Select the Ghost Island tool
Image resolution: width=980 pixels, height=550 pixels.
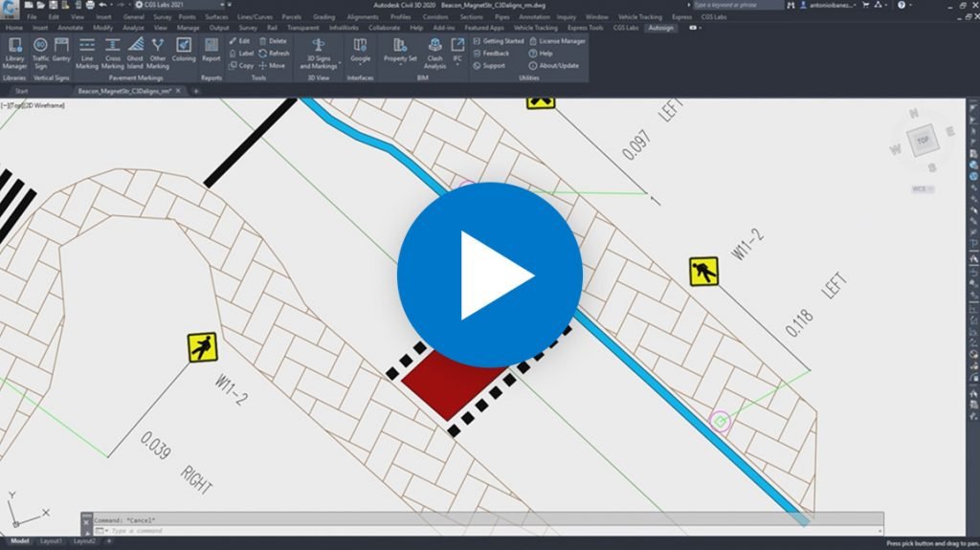coord(135,54)
